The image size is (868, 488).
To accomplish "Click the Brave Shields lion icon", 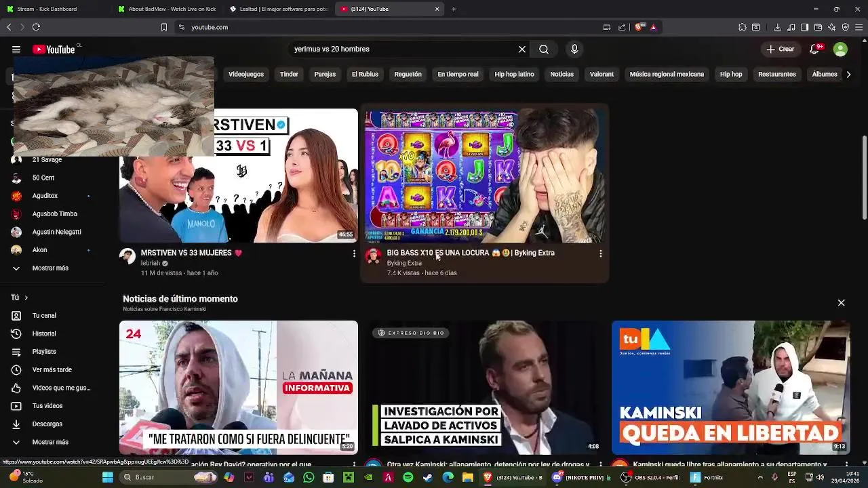I will tap(639, 27).
